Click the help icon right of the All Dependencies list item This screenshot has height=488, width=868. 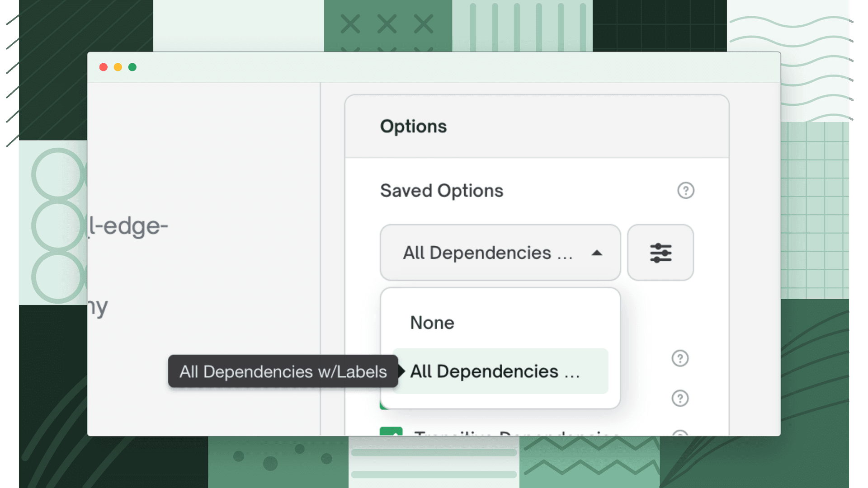(680, 358)
